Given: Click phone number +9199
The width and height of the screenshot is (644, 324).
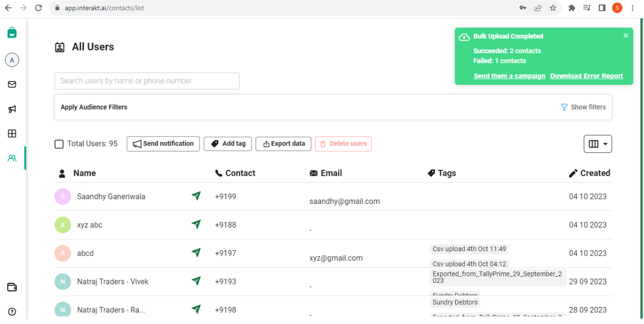Looking at the screenshot, I should click(x=225, y=196).
